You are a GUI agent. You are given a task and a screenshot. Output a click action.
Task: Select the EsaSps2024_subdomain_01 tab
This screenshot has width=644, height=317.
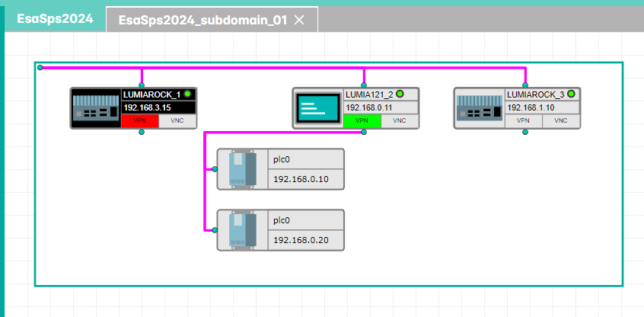click(x=202, y=21)
